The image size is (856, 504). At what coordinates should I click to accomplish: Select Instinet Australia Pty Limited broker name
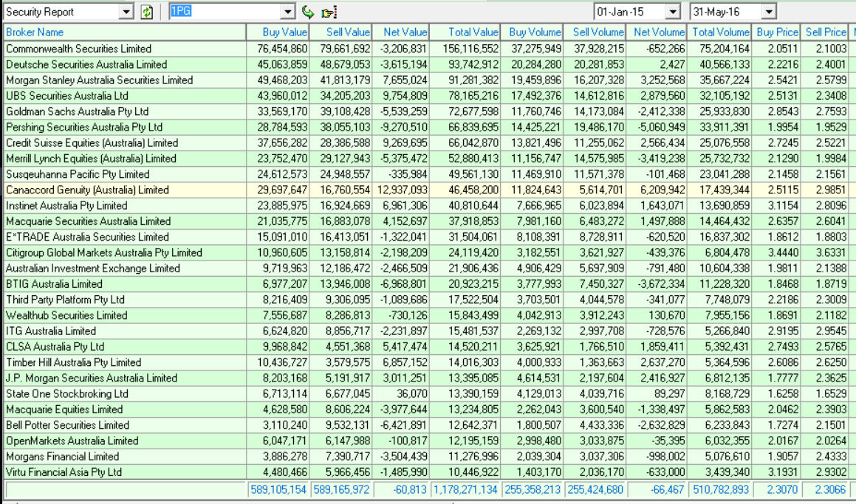point(66,206)
